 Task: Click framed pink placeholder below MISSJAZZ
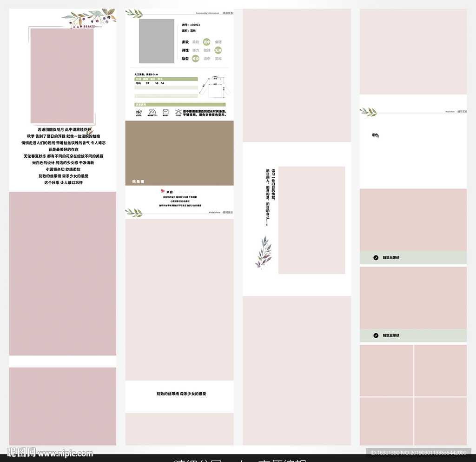pos(62,76)
